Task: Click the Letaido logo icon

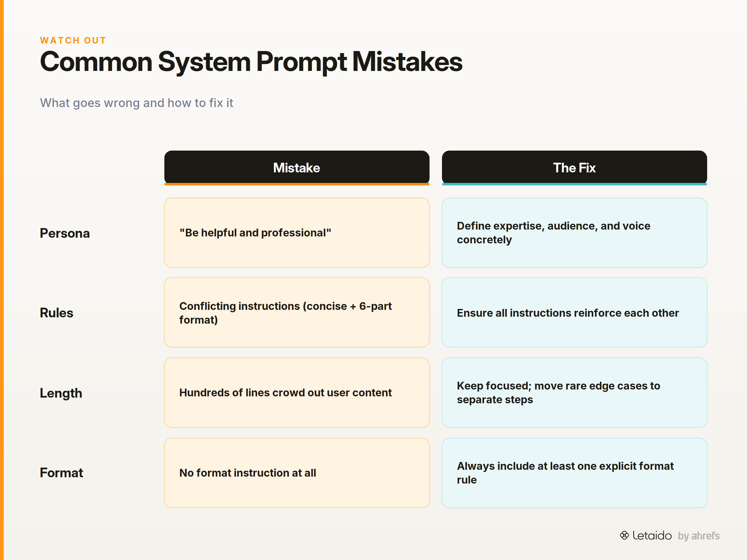Action: (x=624, y=535)
